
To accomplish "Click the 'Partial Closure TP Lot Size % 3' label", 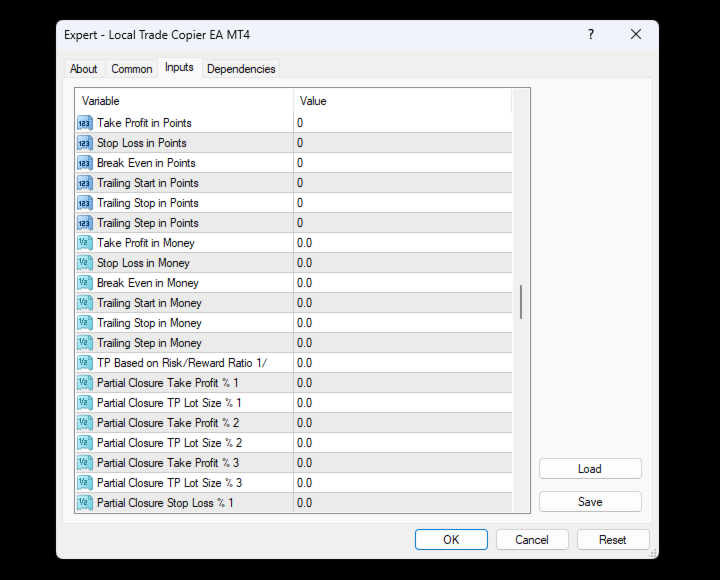I will 169,483.
